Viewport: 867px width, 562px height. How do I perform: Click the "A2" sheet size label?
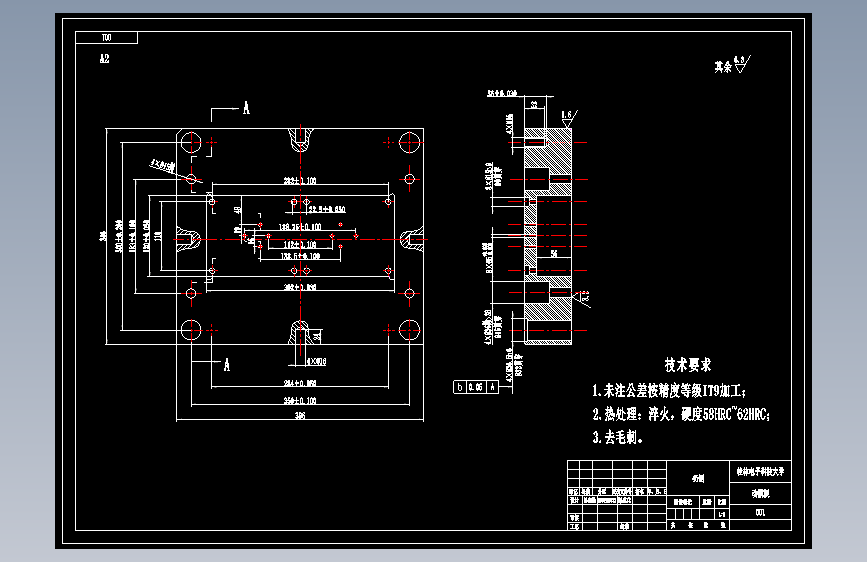(x=105, y=58)
